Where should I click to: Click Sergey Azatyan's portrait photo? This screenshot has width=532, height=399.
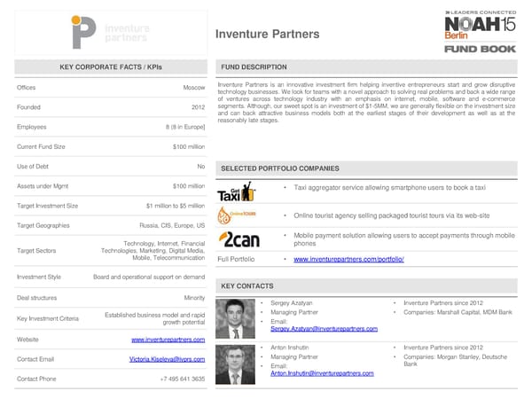(x=234, y=318)
